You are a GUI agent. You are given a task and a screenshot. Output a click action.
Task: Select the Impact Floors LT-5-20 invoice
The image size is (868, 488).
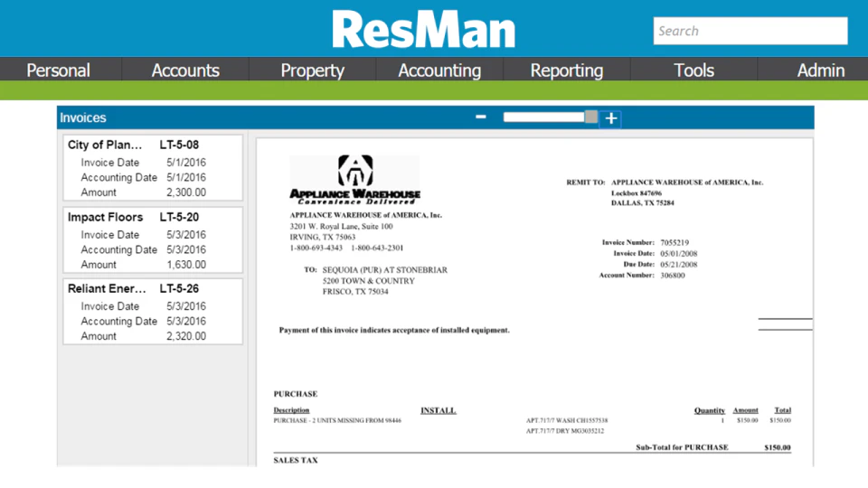click(153, 239)
